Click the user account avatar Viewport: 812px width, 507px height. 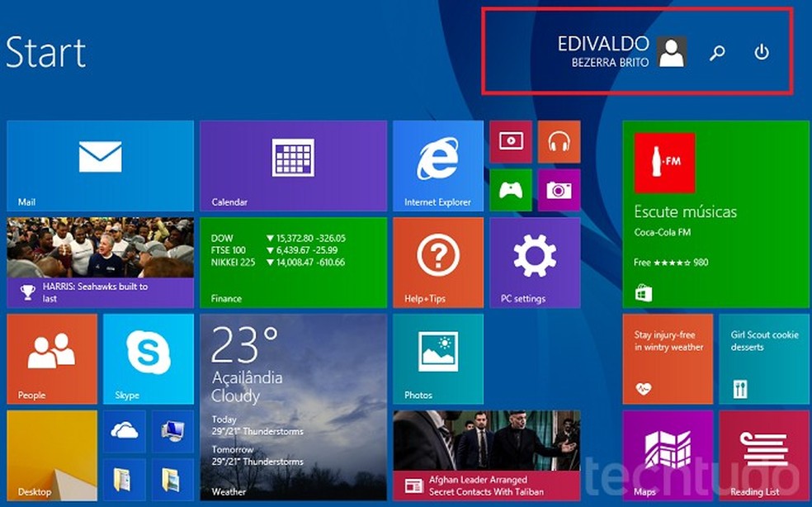click(672, 52)
